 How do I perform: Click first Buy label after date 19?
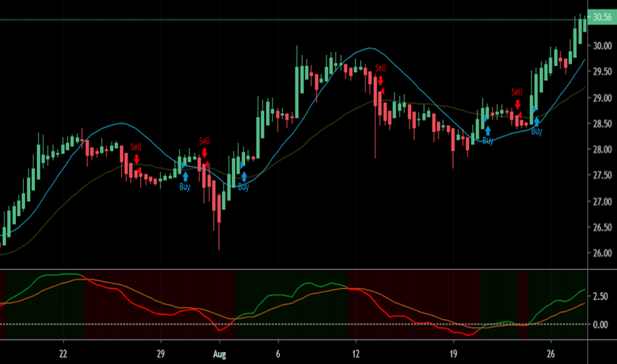[487, 140]
